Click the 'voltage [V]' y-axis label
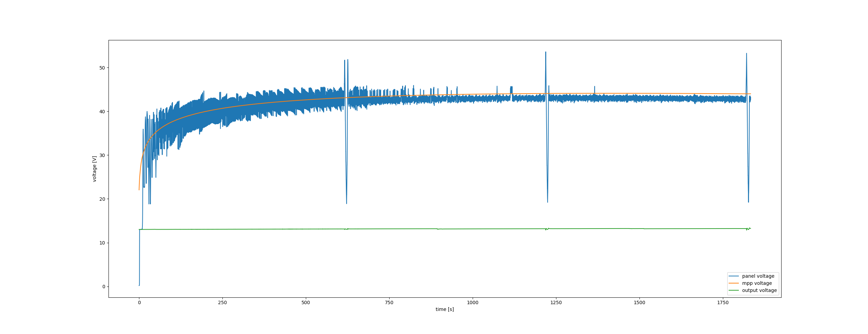Image resolution: width=868 pixels, height=334 pixels. (x=95, y=169)
